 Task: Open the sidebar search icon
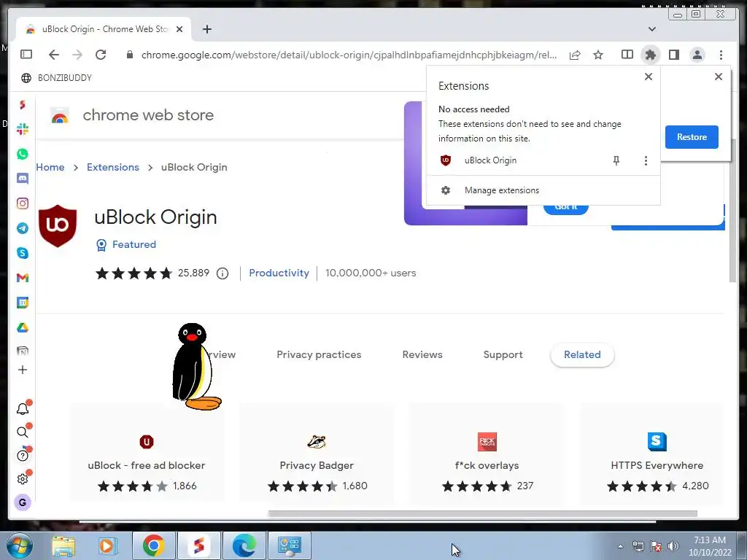(23, 432)
